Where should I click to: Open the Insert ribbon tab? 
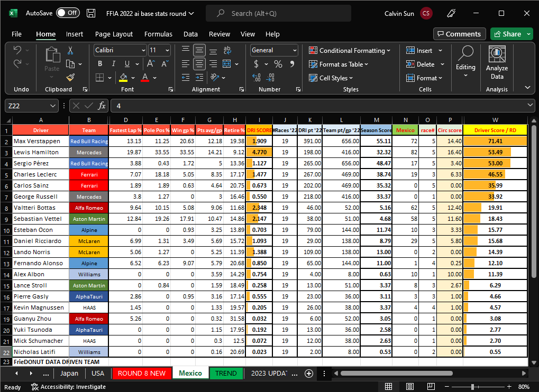(75, 34)
